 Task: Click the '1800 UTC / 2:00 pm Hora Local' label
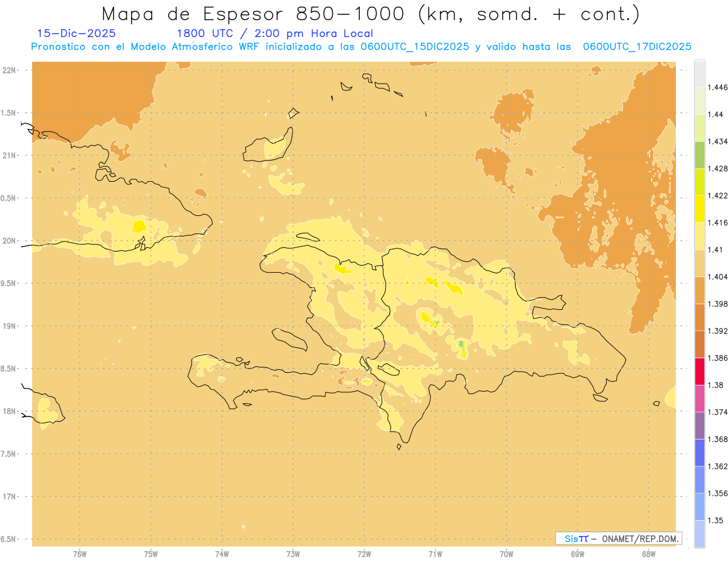click(x=275, y=33)
